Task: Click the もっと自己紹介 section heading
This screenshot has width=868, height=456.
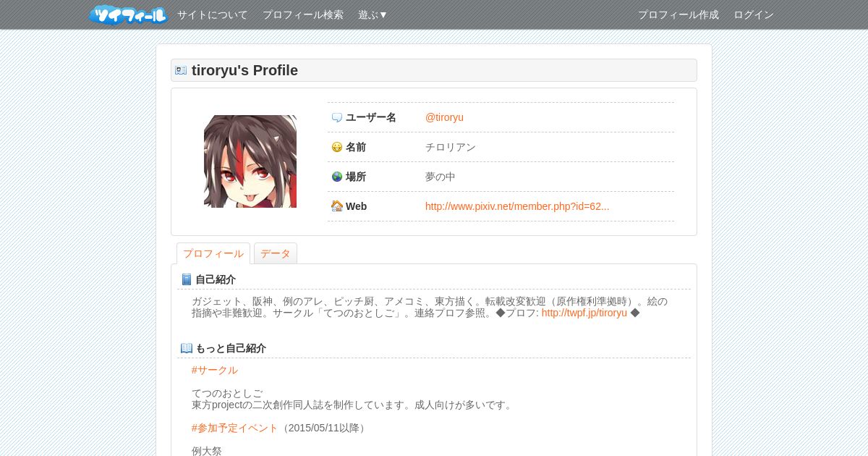Action: tap(231, 348)
